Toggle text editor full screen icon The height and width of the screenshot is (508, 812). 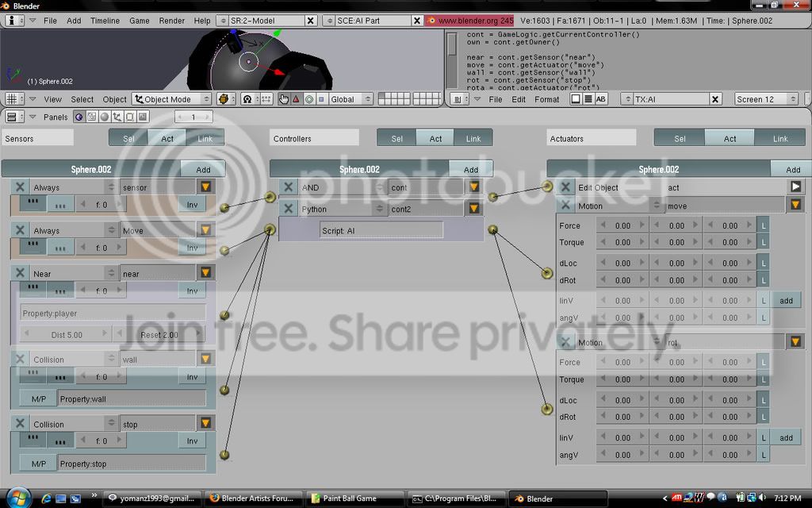point(576,99)
